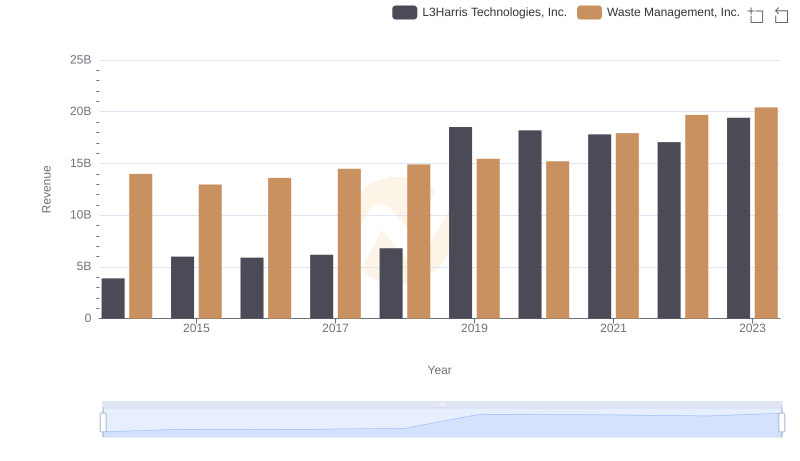800x461 pixels.
Task: Click the 15B y-axis label
Action: 81,163
